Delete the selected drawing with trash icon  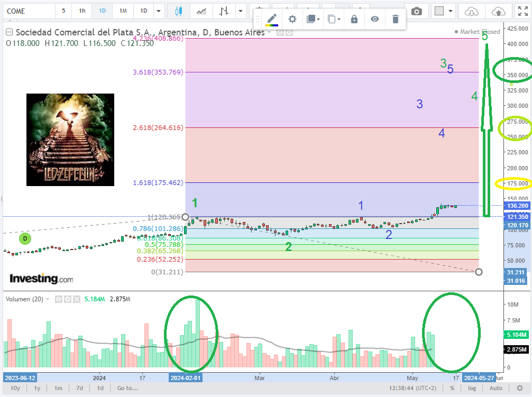point(395,20)
